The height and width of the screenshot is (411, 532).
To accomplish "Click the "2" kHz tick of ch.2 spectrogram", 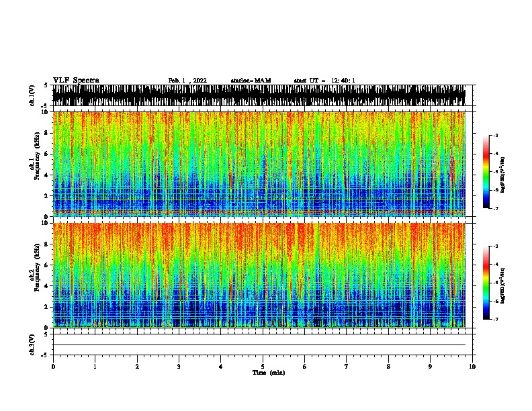I will click(46, 307).
